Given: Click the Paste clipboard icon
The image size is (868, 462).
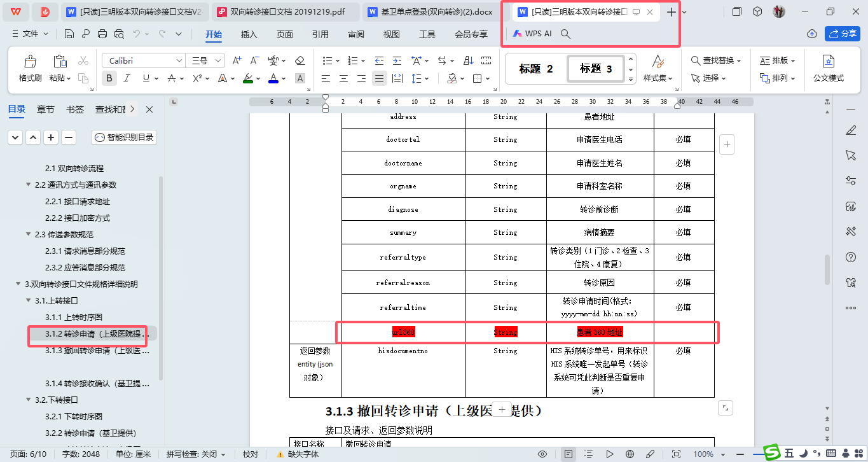Looking at the screenshot, I should 60,61.
